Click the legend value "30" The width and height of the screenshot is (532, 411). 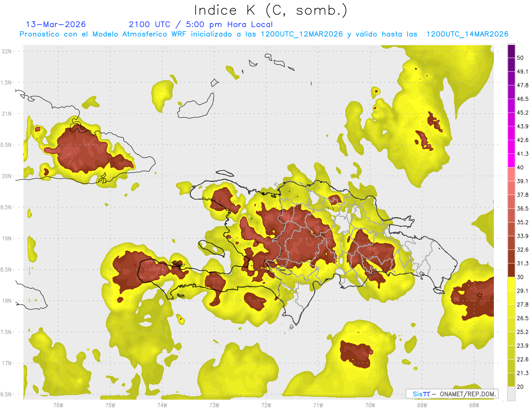click(520, 277)
